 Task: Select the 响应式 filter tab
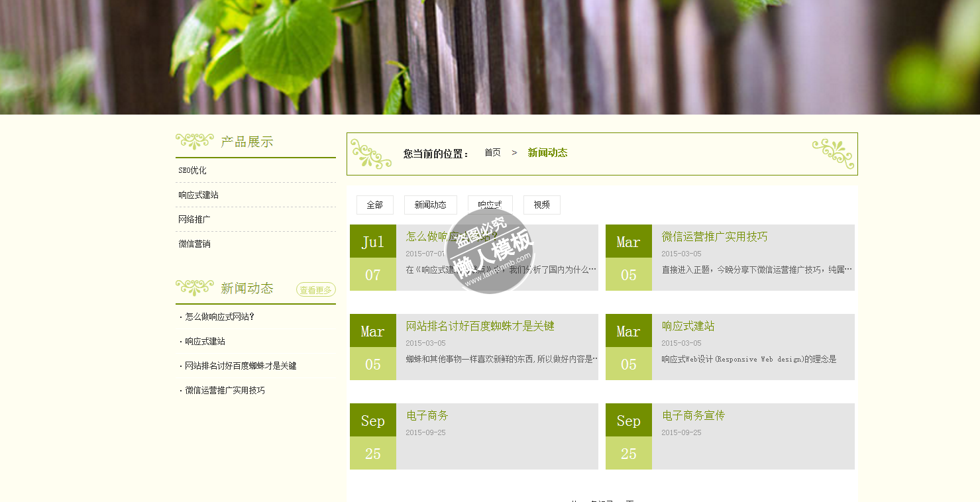click(490, 205)
